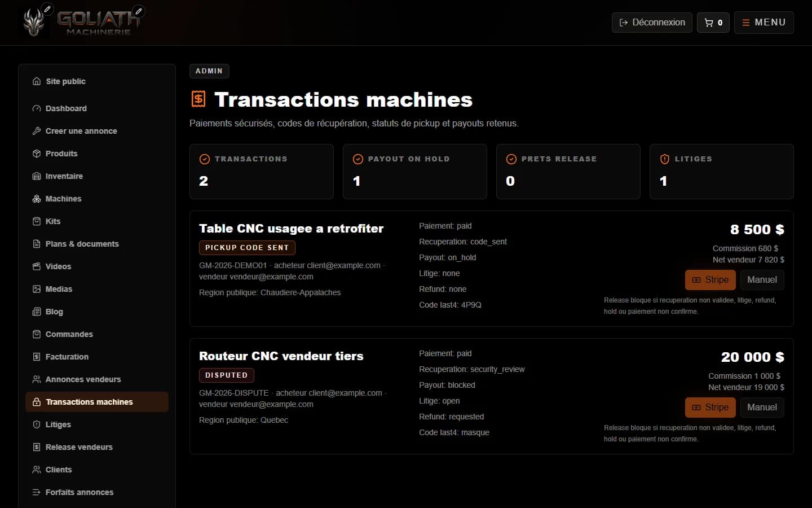The height and width of the screenshot is (508, 812).
Task: Select the active Transactions machines menu item
Action: pos(97,402)
